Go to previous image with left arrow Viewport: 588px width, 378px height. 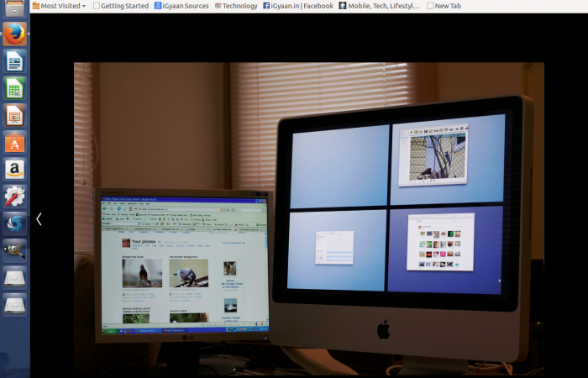pos(39,218)
